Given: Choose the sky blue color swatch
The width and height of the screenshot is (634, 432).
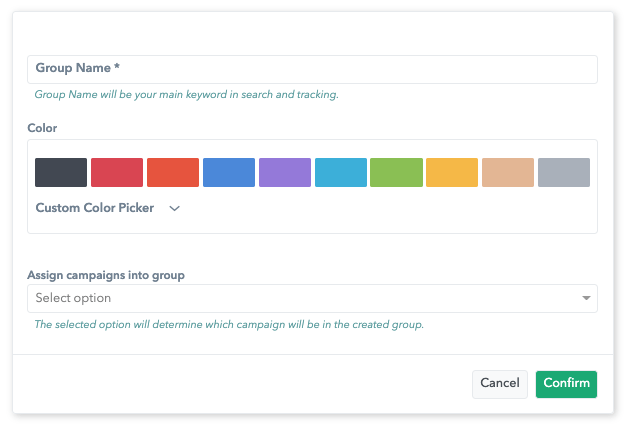Looking at the screenshot, I should coord(341,173).
